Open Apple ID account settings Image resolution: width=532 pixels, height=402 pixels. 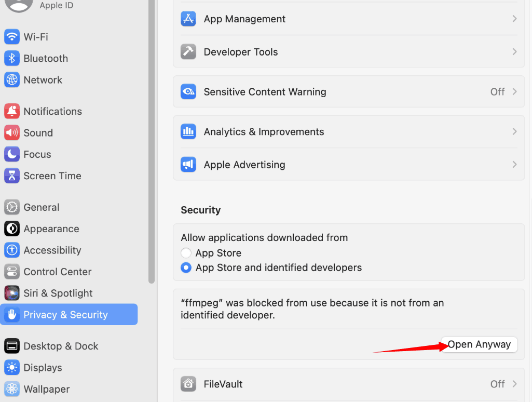56,6
